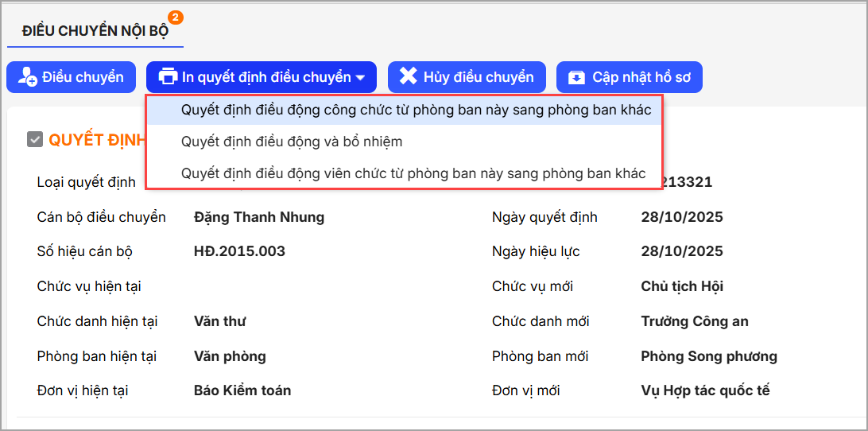Select Quyết định điều động viên chức option
This screenshot has width=868, height=431.
tap(413, 173)
